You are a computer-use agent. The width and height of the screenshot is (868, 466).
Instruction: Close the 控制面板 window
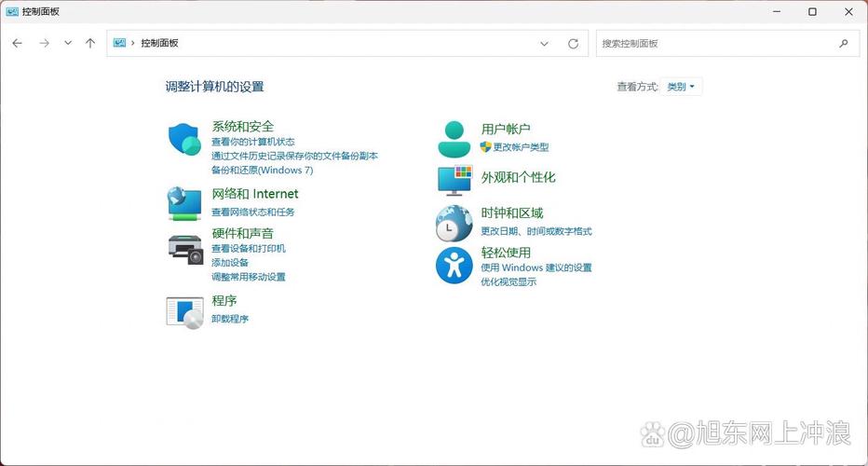tap(848, 11)
